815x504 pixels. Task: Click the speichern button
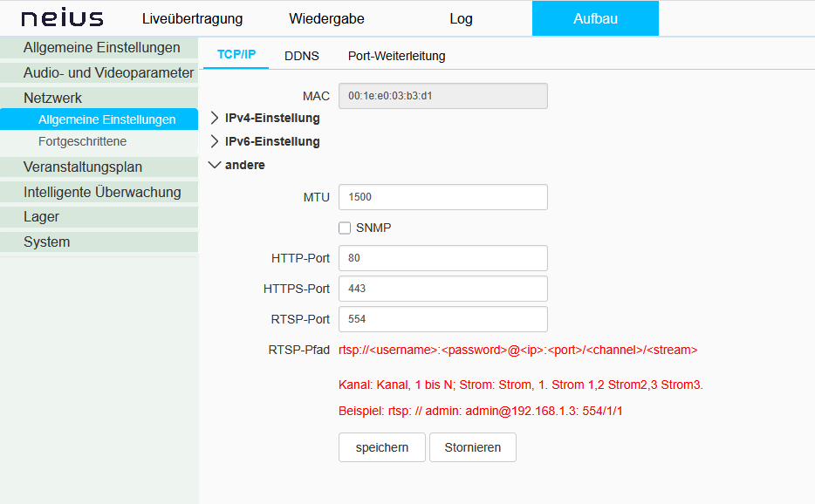pyautogui.click(x=381, y=447)
